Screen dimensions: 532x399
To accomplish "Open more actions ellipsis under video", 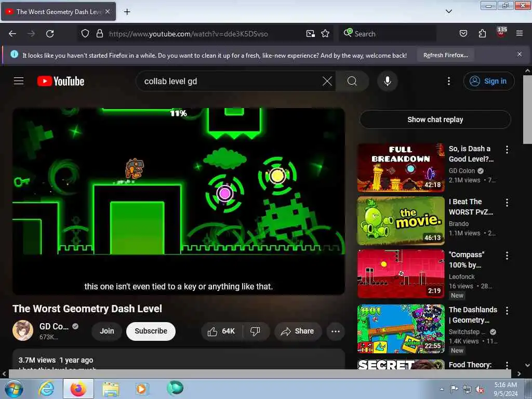I will 335,331.
